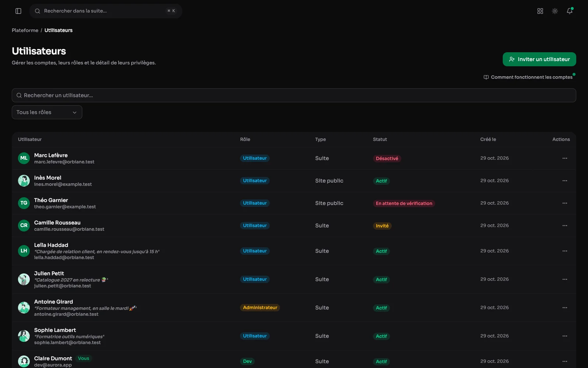Click 'Inviter un utilisateur' button
This screenshot has width=588, height=368.
539,59
